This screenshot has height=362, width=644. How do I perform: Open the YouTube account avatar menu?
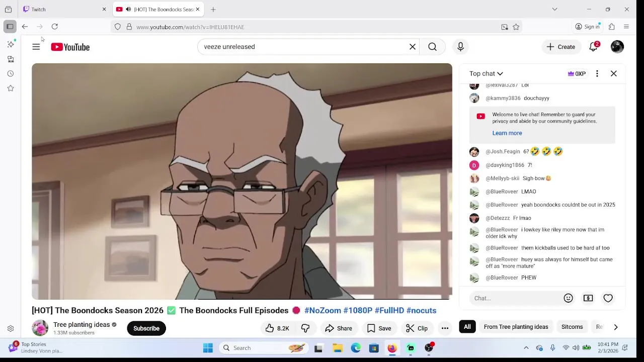[617, 47]
